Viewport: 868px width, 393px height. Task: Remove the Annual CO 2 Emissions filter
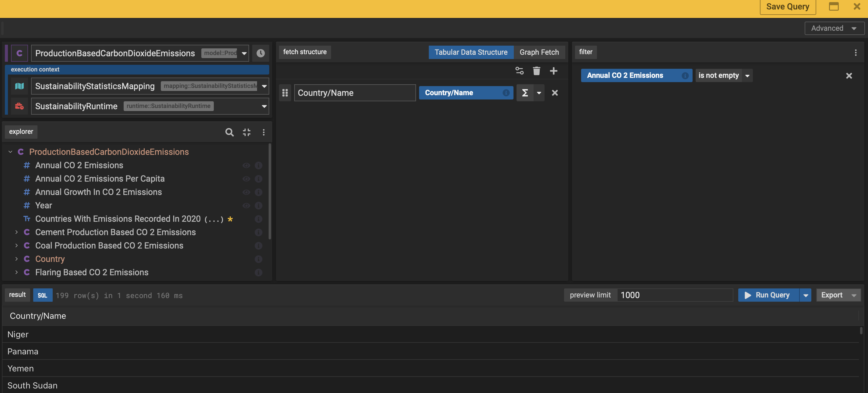point(849,76)
